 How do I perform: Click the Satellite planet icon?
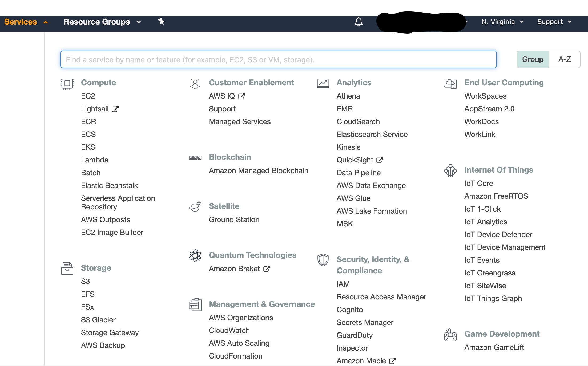point(195,207)
